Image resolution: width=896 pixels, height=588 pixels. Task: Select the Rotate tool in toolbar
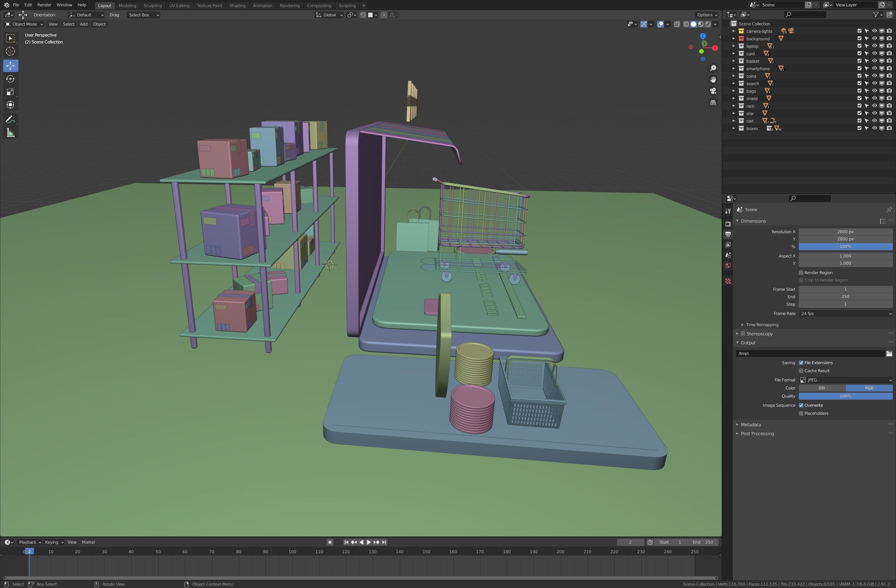[x=11, y=79]
